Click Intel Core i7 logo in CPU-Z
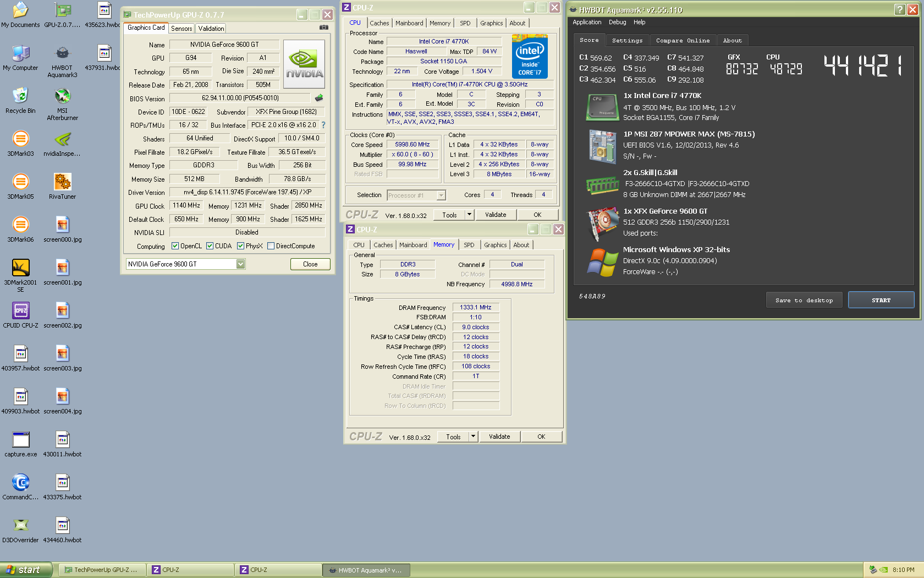924x578 pixels. [530, 56]
